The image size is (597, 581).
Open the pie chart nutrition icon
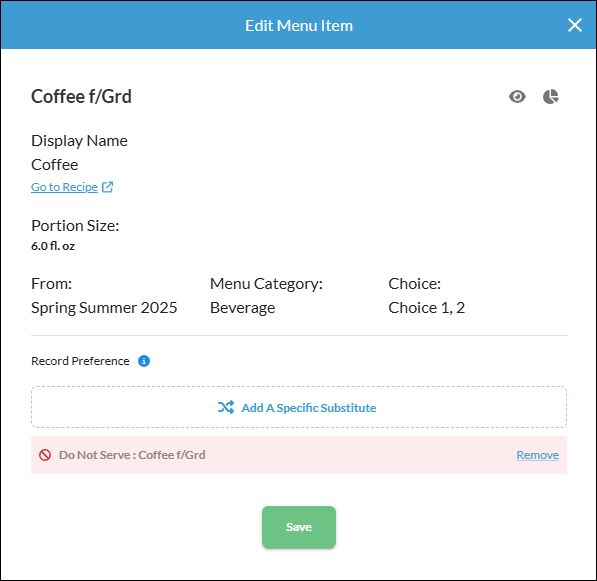[551, 97]
